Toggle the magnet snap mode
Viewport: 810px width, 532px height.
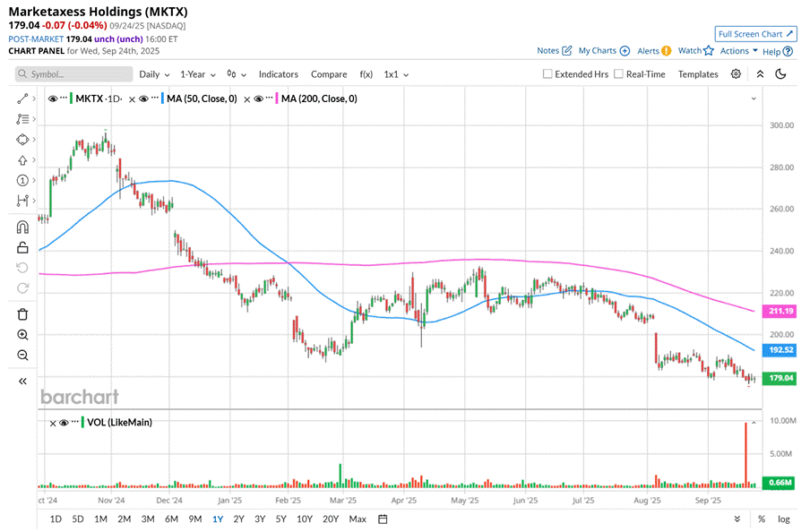tap(22, 227)
